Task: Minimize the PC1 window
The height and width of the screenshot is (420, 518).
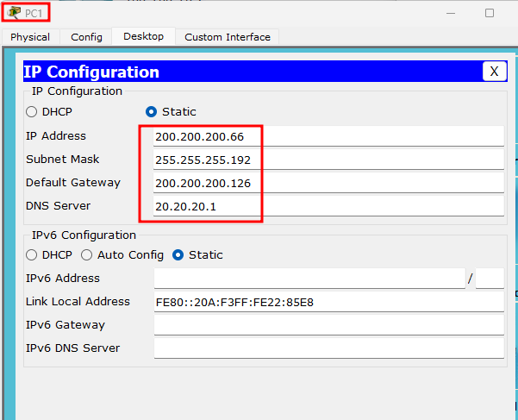Action: click(451, 13)
